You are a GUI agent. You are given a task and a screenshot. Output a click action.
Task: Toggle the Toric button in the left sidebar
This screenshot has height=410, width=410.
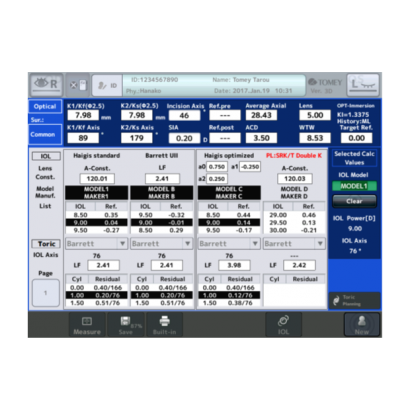tap(46, 244)
